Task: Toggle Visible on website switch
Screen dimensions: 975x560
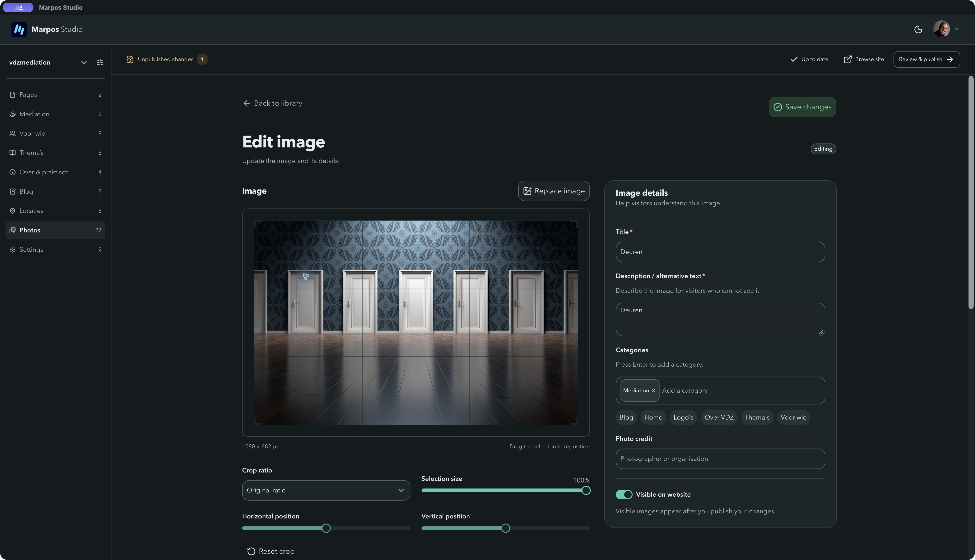Action: 624,494
